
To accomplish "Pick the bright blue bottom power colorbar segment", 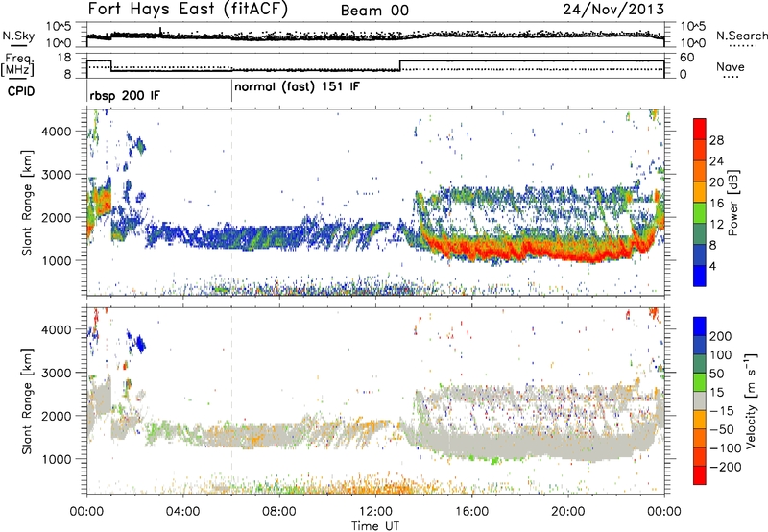I will click(x=700, y=276).
